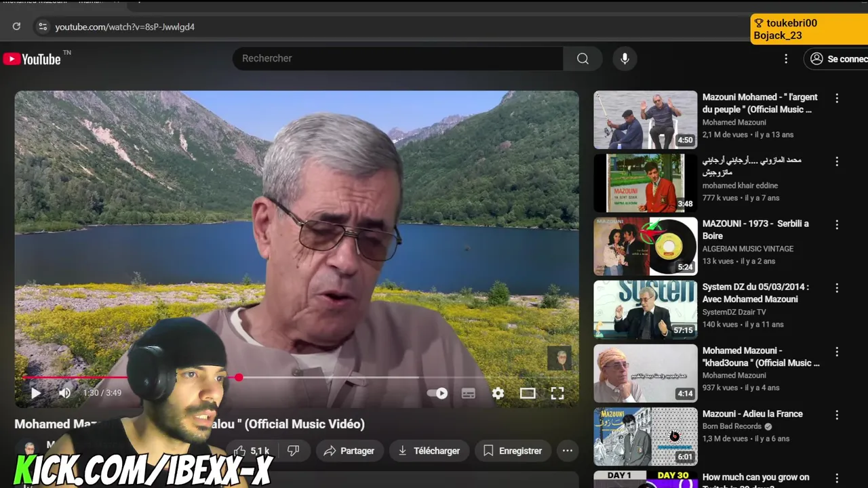Open How much can you grow thumbnail
The image size is (868, 488).
coord(646,479)
